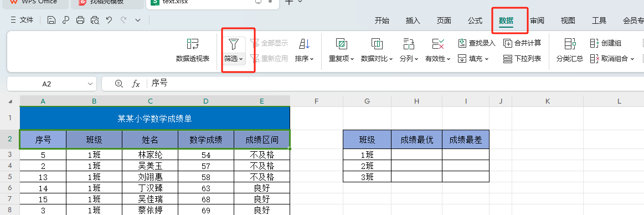Click the cell containing 刘翊惠
Screen dimensions: 644x215
150,177
